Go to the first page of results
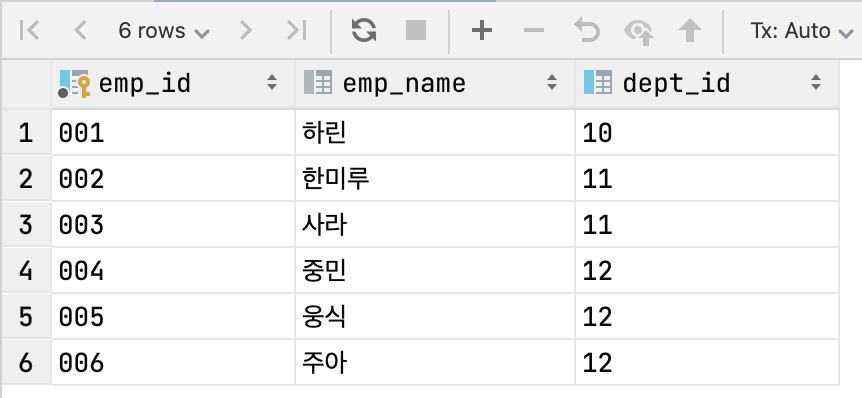The image size is (862, 398). [29, 31]
